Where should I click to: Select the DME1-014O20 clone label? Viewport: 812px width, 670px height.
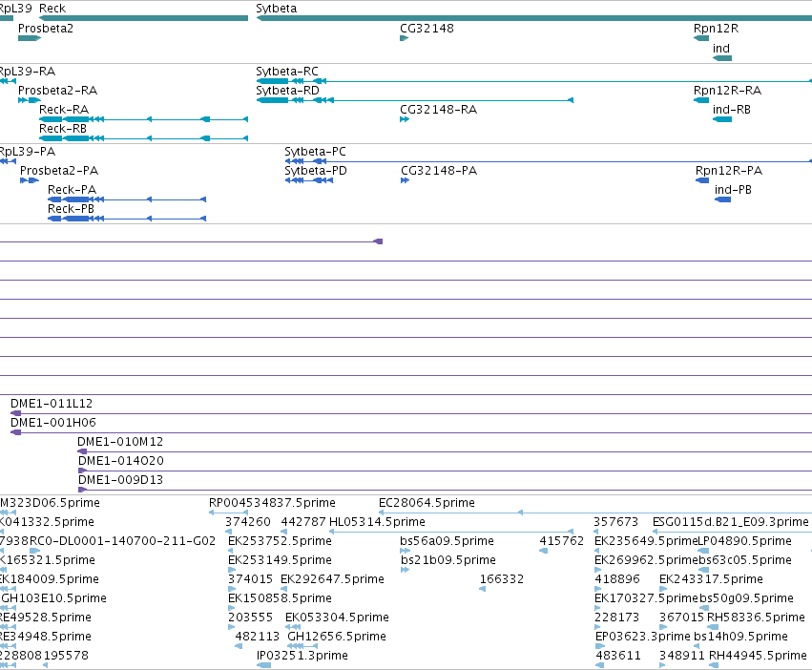pos(121,461)
